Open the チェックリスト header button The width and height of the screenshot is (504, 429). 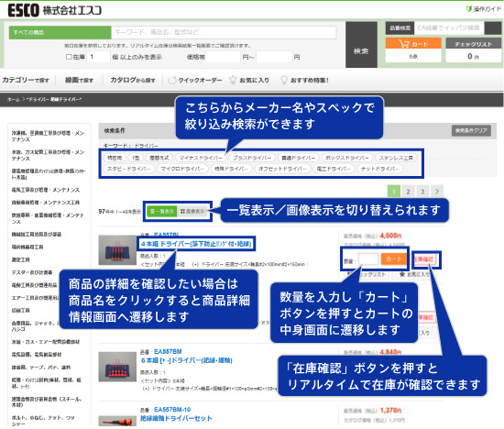tap(473, 44)
